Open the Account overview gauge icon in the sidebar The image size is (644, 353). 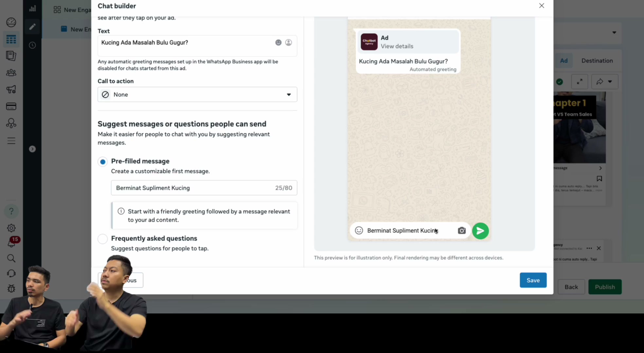click(11, 22)
